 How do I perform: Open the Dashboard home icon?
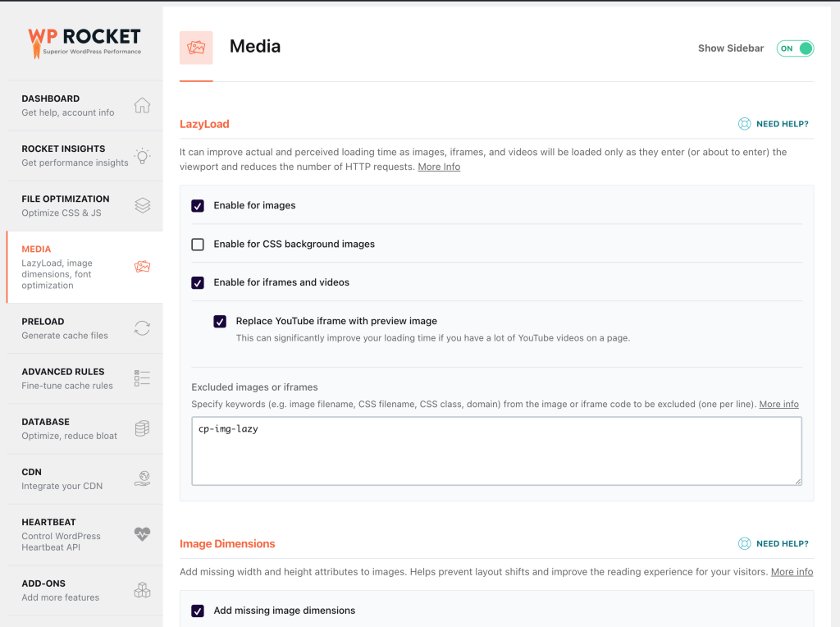pyautogui.click(x=142, y=105)
